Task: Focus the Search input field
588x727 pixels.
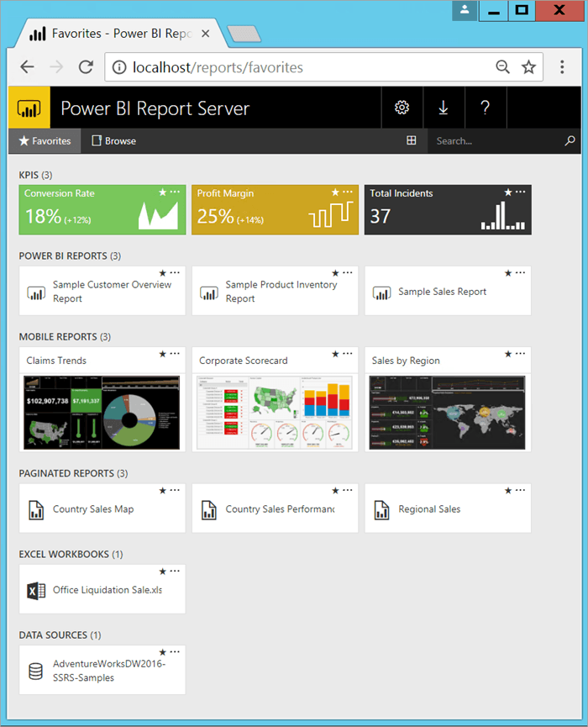Action: [496, 140]
